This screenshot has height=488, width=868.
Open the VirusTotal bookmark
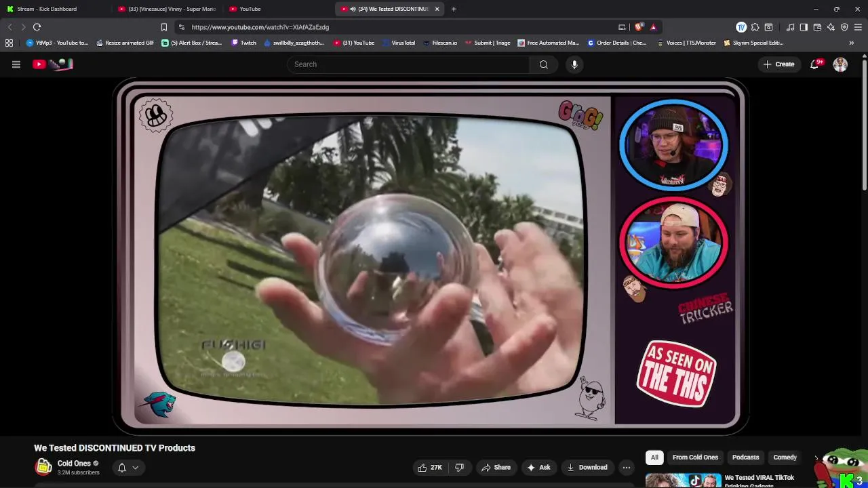click(x=398, y=43)
